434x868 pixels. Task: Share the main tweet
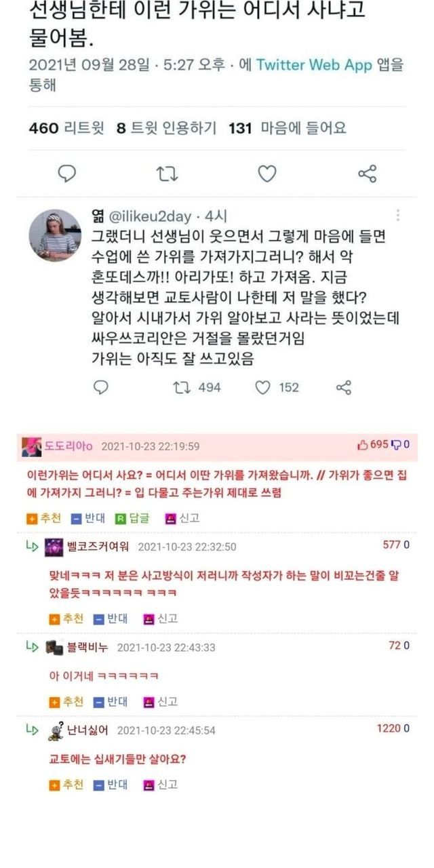(367, 174)
